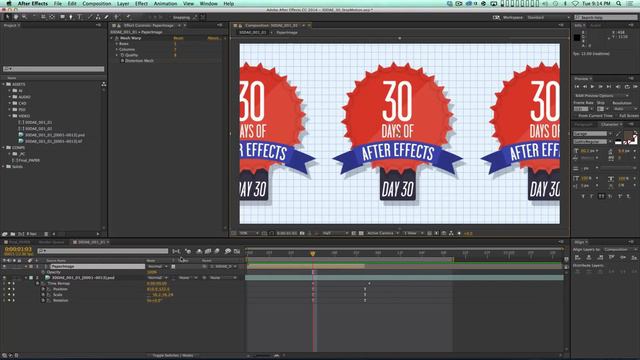The image size is (640, 360).
Task: Open PaperImage layer blend mode dropdown
Action: (158, 267)
